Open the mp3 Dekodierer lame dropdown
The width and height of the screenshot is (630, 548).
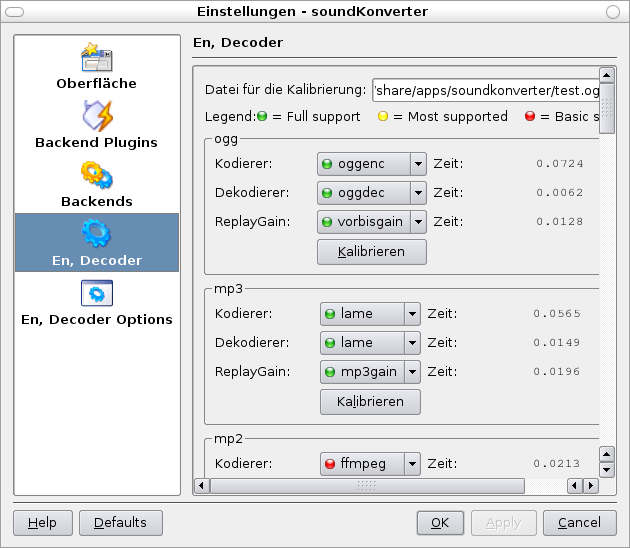click(x=370, y=343)
